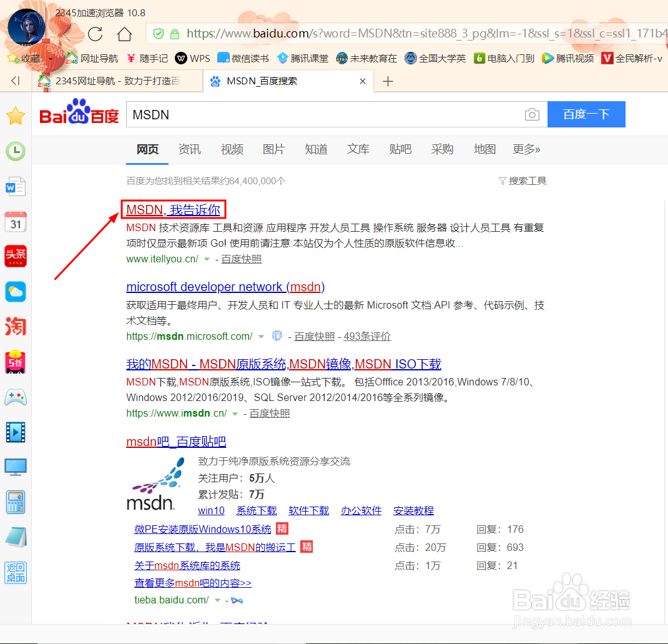
Task: Click the favorites star icon in the sidebar
Action: click(15, 115)
